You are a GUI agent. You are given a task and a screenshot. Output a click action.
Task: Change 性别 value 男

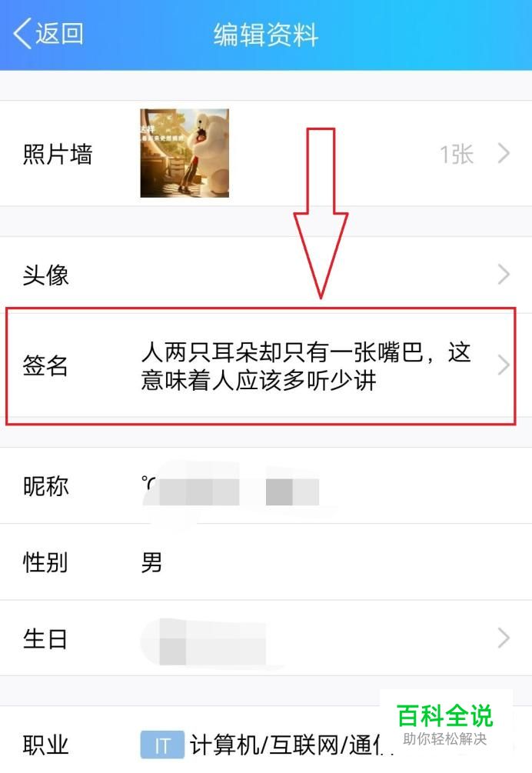pyautogui.click(x=151, y=562)
